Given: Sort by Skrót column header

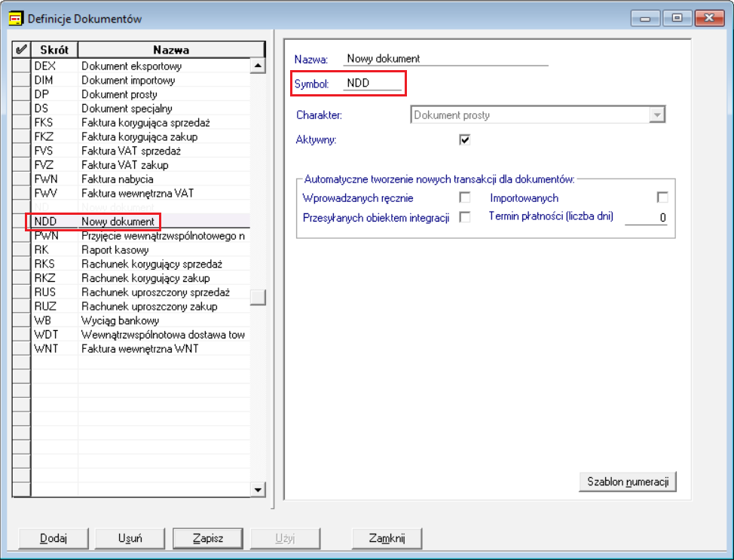Looking at the screenshot, I should click(54, 49).
